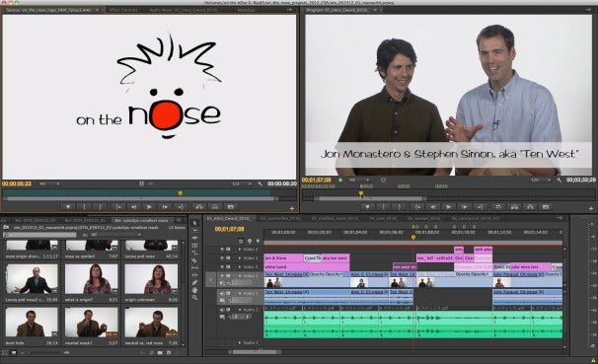The width and height of the screenshot is (598, 364).
Task: Collapse the Audio 2 track
Action: coord(240,310)
